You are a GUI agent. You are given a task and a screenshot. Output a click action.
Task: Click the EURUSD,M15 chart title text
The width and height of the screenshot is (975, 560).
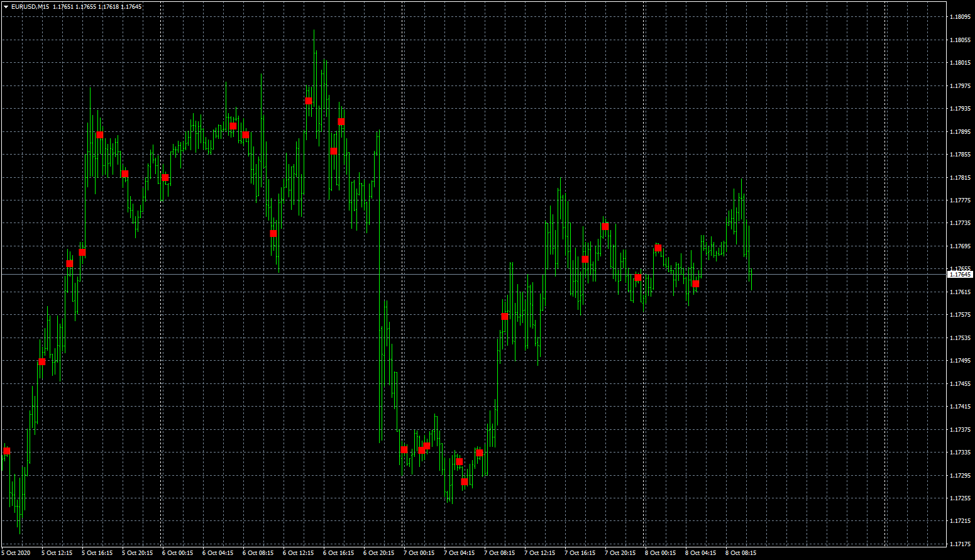30,6
